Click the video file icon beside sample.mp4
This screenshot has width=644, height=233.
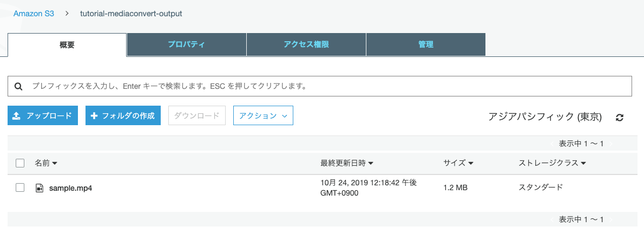pyautogui.click(x=40, y=188)
